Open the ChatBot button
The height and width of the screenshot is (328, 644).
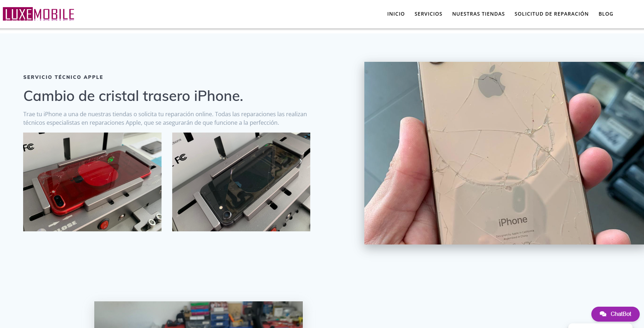615,314
